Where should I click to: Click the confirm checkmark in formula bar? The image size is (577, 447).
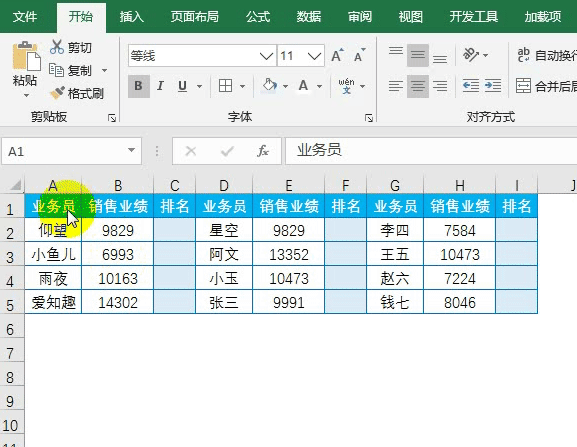tap(227, 151)
